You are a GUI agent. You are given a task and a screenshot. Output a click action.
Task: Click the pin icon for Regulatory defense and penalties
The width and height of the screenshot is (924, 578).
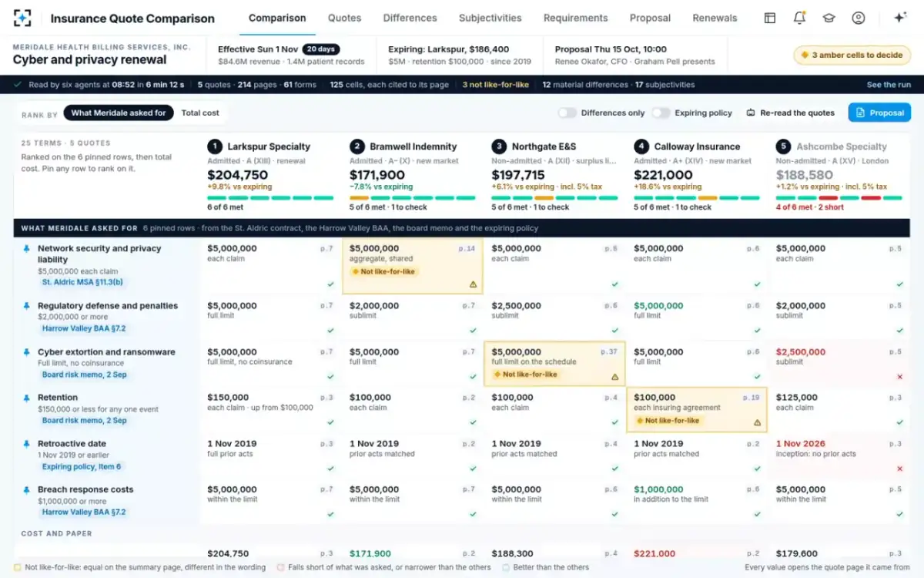[x=27, y=306]
